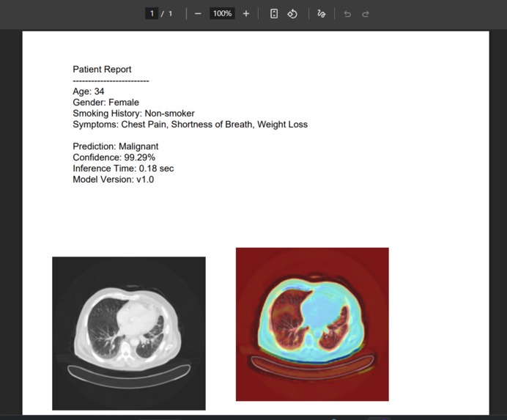Edit the current page number field
Image resolution: width=507 pixels, height=420 pixels.
(x=152, y=14)
